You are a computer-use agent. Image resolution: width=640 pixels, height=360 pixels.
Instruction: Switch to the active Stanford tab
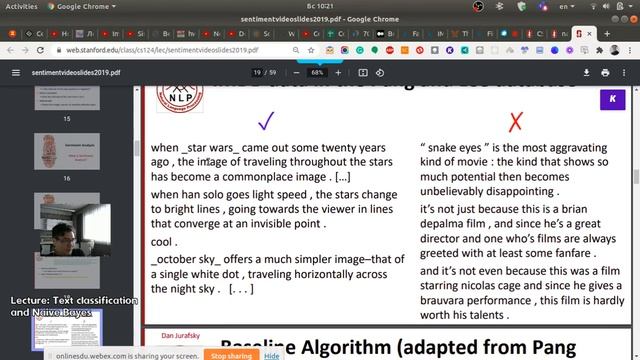[584, 34]
